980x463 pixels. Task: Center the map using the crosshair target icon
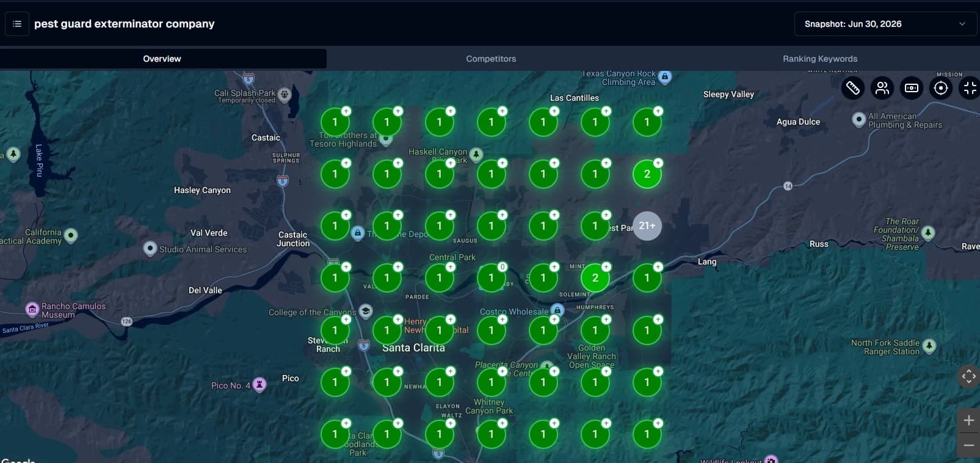pos(941,88)
